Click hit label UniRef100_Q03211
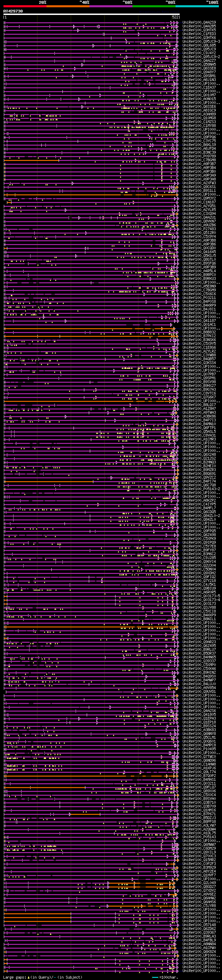This screenshot has height=980, width=222. pyautogui.click(x=199, y=783)
